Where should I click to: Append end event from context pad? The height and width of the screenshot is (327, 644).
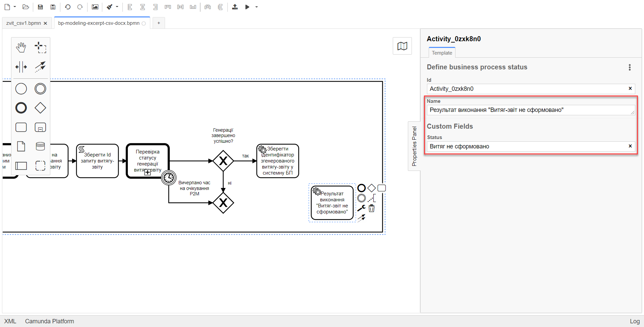[362, 188]
